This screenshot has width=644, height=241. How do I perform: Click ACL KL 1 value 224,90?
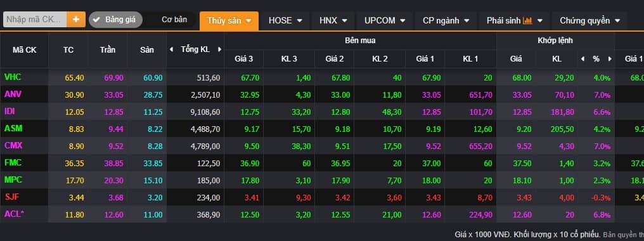tap(480, 214)
